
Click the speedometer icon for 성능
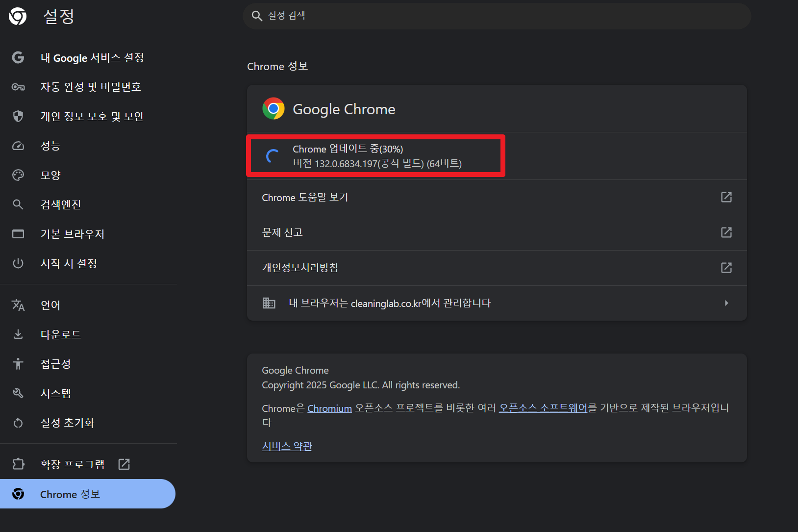(18, 146)
